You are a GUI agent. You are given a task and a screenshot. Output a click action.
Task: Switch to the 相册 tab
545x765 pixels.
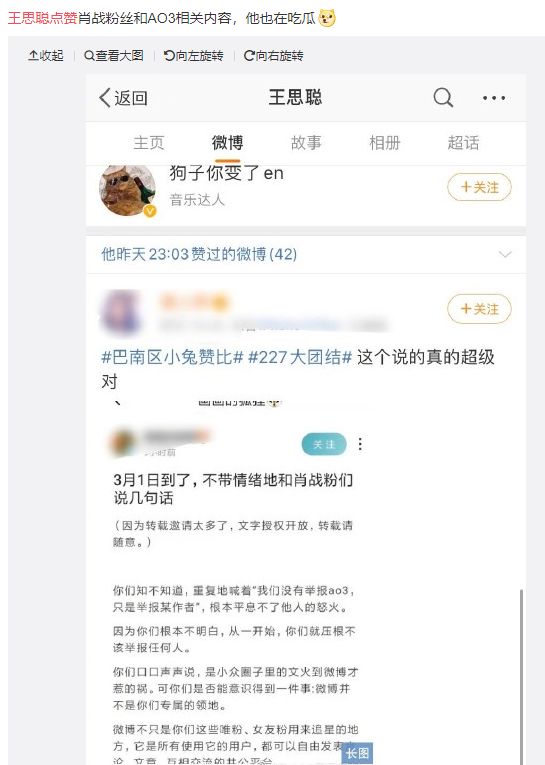tap(385, 143)
